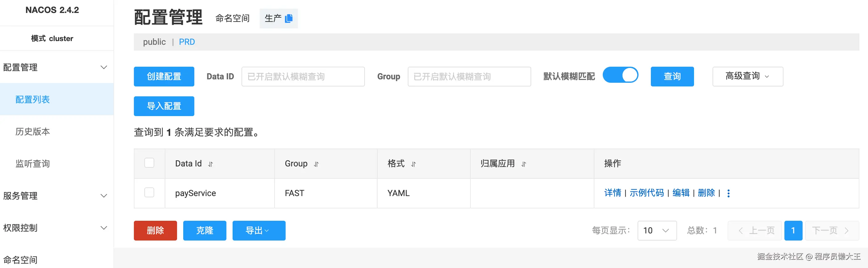The height and width of the screenshot is (268, 868).
Task: Select the payService row checkbox
Action: [149, 193]
